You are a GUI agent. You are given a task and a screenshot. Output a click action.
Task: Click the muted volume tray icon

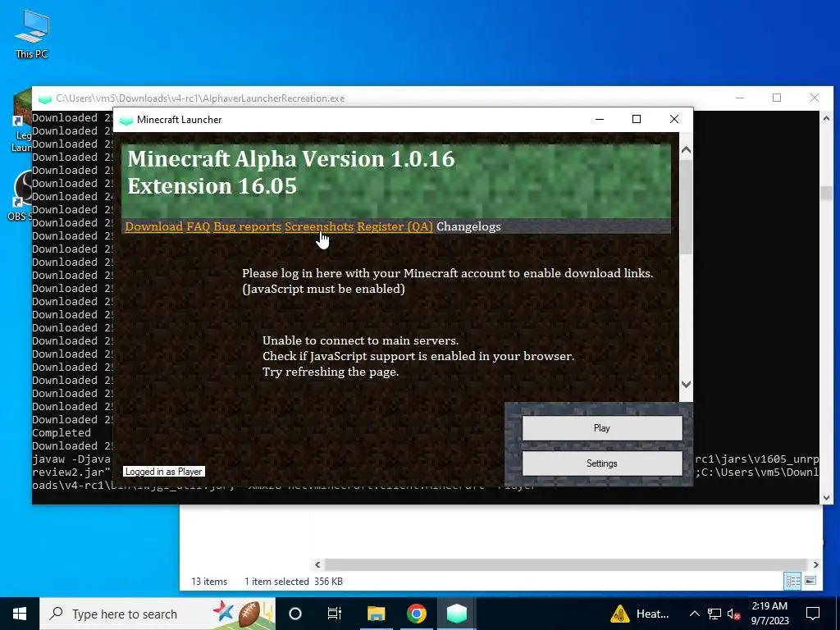[734, 614]
